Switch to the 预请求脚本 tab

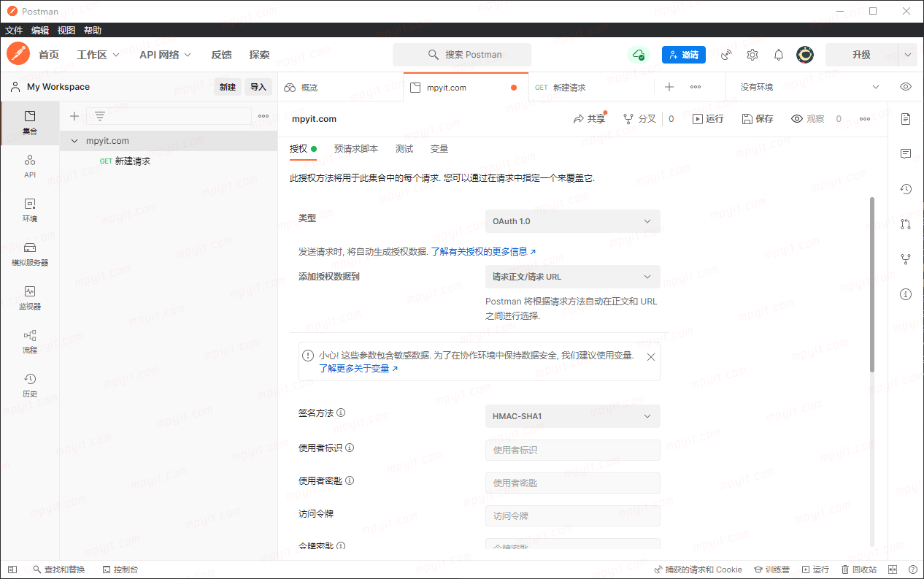click(356, 149)
